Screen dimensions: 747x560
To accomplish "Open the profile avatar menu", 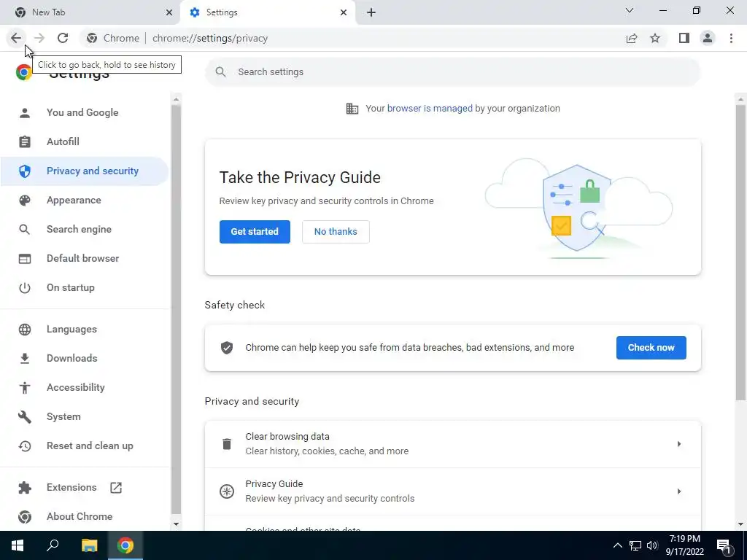I will [708, 38].
